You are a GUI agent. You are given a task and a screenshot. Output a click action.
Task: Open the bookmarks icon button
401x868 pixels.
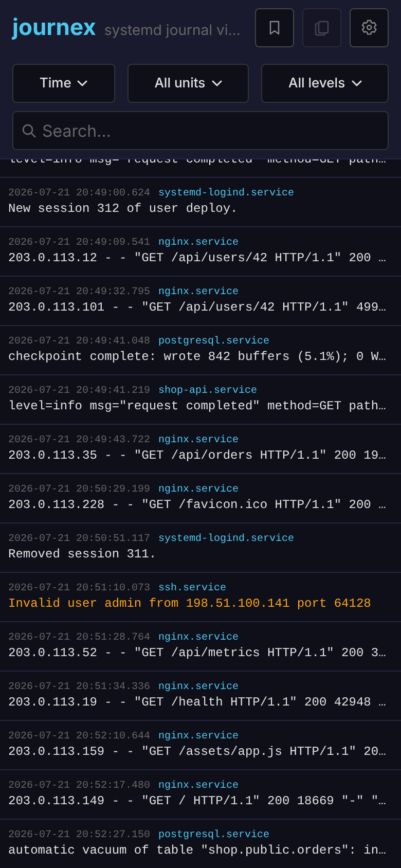pyautogui.click(x=275, y=28)
